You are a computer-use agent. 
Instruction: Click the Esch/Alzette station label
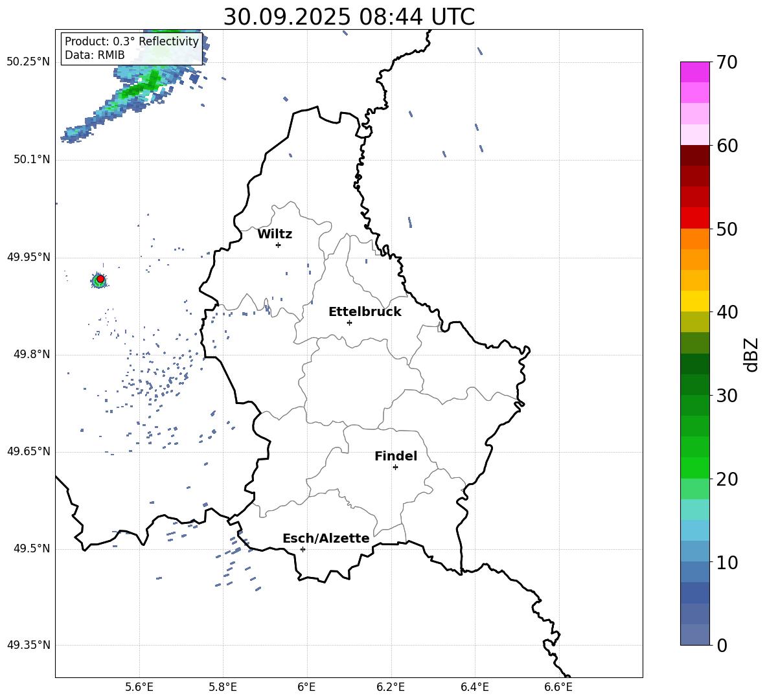[x=326, y=538]
